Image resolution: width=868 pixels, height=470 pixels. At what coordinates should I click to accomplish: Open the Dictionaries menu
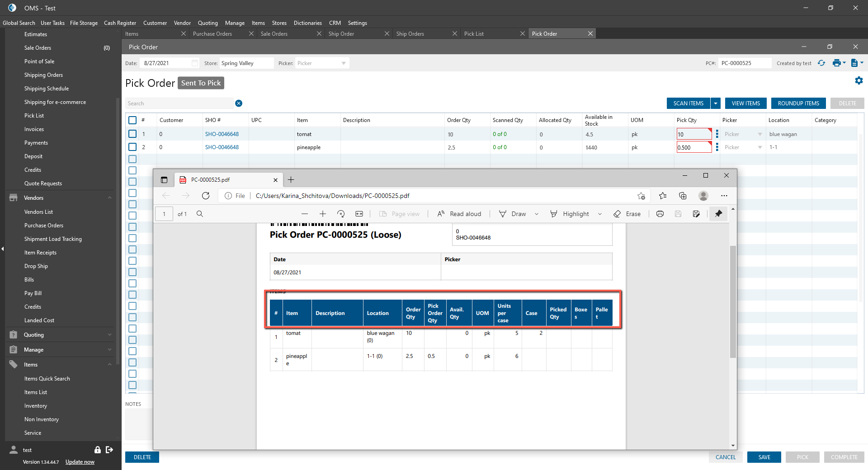307,23
